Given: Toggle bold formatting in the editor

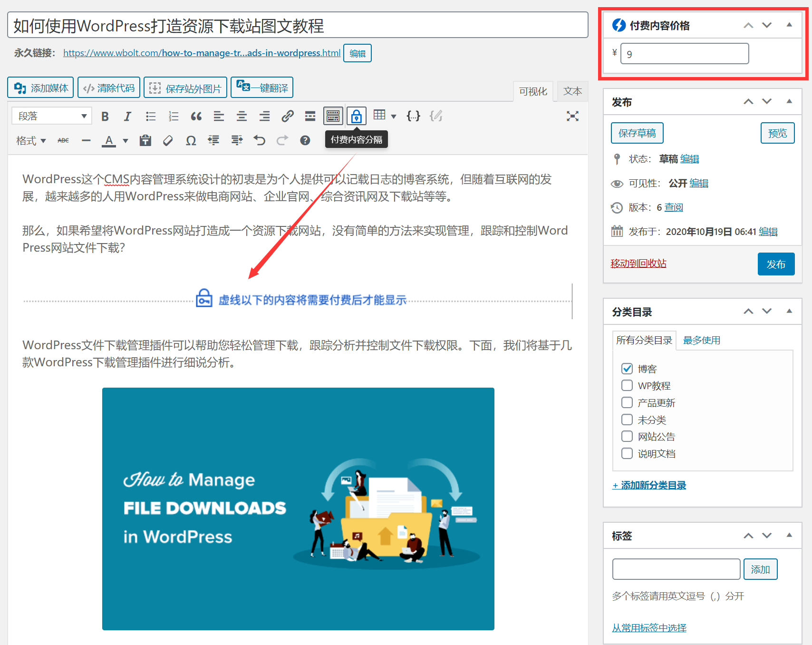Looking at the screenshot, I should tap(105, 116).
